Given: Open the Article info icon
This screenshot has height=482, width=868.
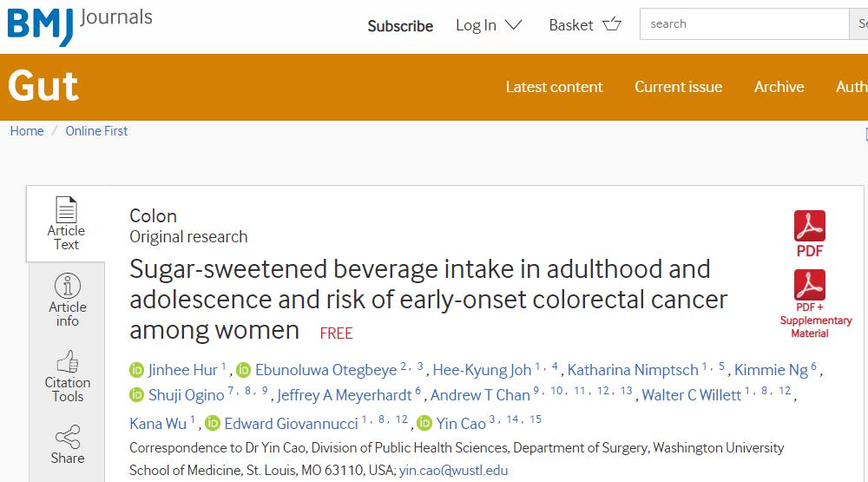Looking at the screenshot, I should pos(67,287).
